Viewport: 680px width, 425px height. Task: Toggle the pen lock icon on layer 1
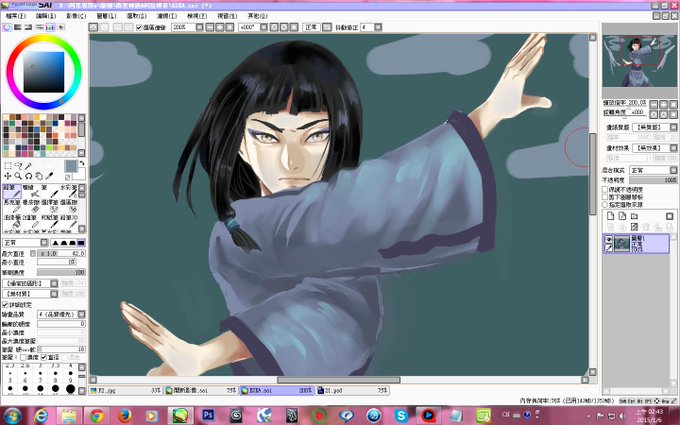(609, 248)
